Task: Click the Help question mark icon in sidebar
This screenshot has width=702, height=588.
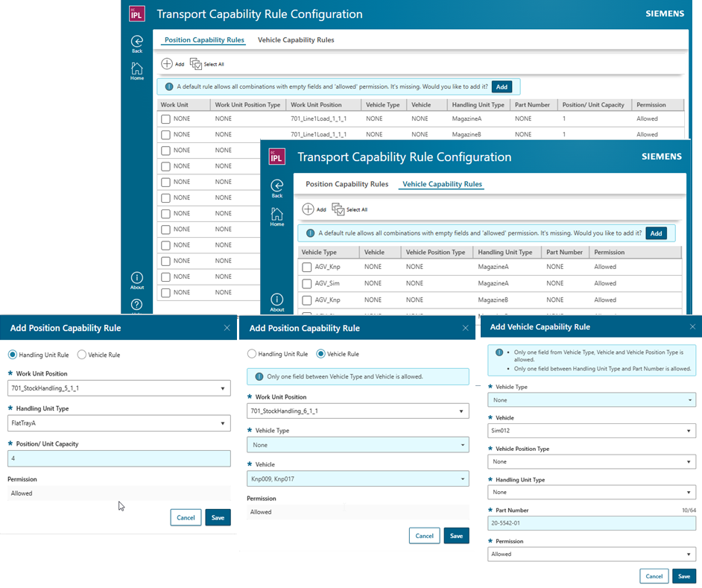Action: (137, 304)
